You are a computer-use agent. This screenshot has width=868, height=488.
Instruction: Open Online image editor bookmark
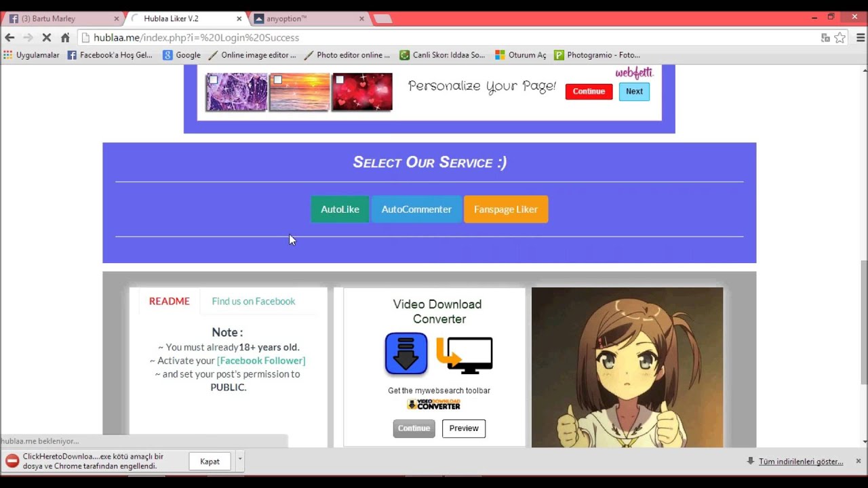tap(252, 55)
